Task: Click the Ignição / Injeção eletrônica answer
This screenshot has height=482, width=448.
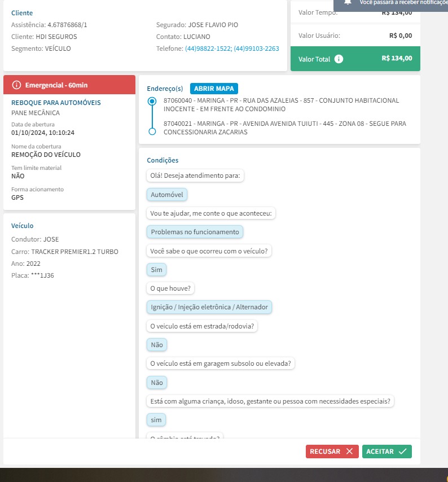Action: pyautogui.click(x=209, y=307)
